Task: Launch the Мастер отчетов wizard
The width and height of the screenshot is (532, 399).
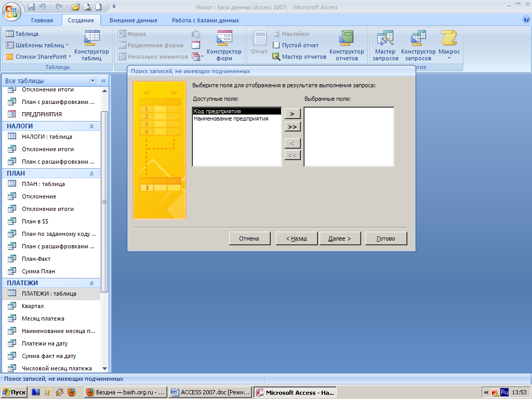Action: [300, 57]
